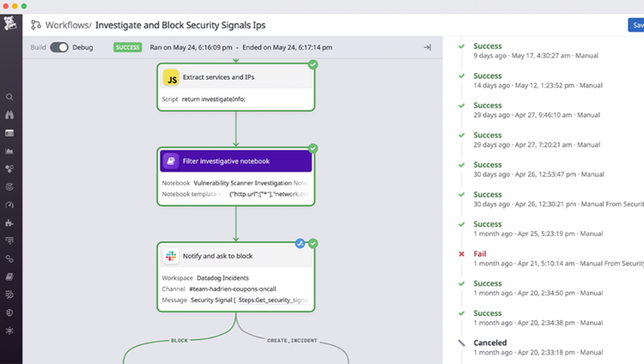Click the script value return investigateInfo;
The height and width of the screenshot is (364, 644).
[214, 99]
